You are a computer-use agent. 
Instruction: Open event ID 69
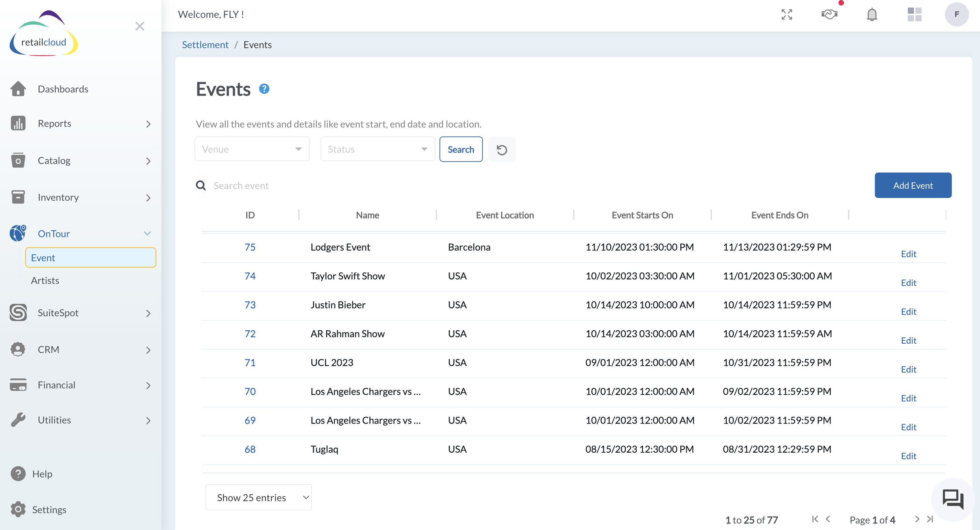point(250,420)
